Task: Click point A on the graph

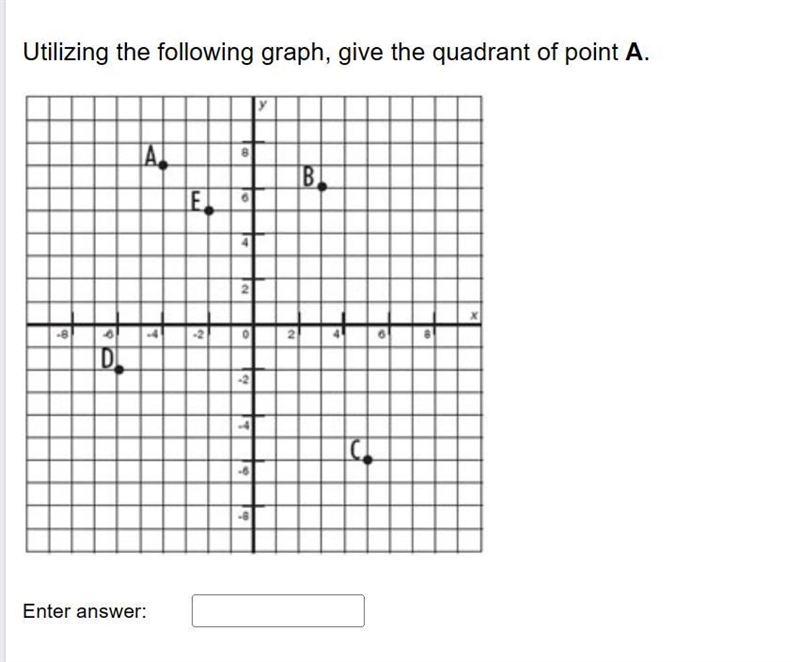Action: tap(163, 165)
